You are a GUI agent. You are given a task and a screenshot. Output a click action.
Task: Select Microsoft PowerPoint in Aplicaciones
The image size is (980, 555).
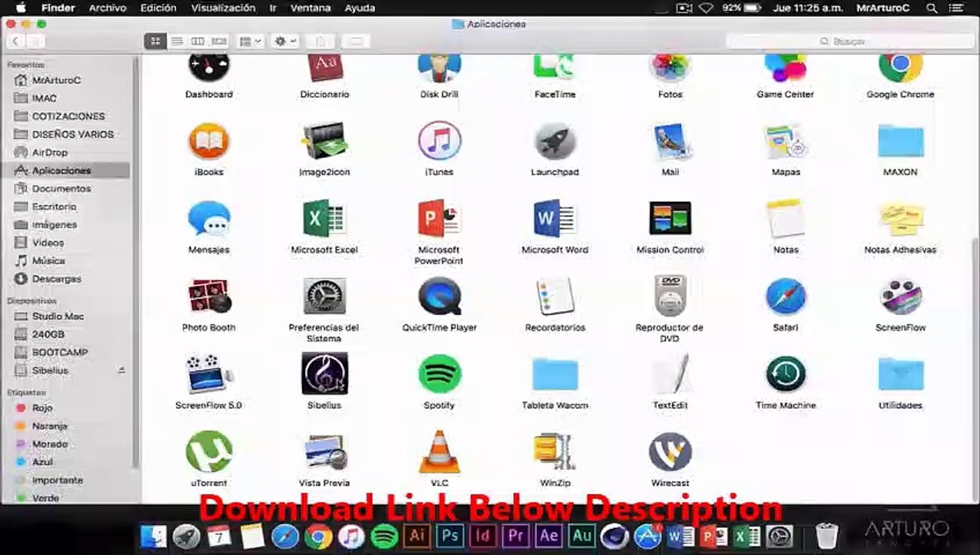pyautogui.click(x=439, y=220)
